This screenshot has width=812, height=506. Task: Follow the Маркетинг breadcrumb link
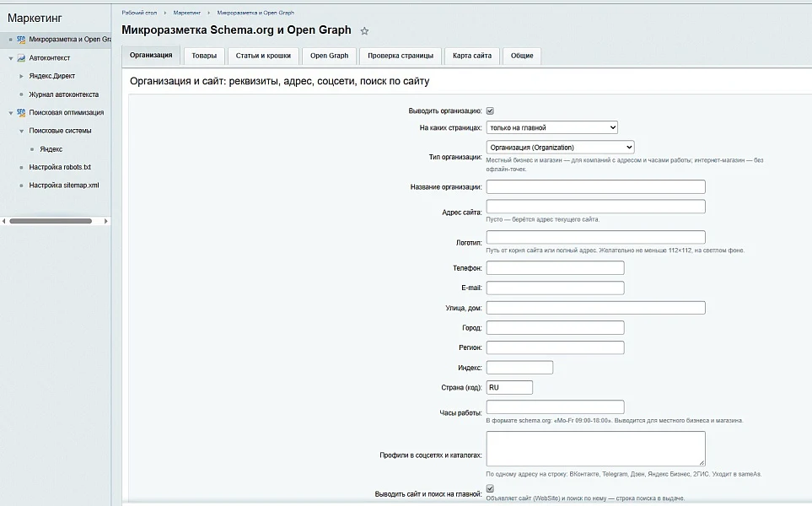[x=187, y=13]
